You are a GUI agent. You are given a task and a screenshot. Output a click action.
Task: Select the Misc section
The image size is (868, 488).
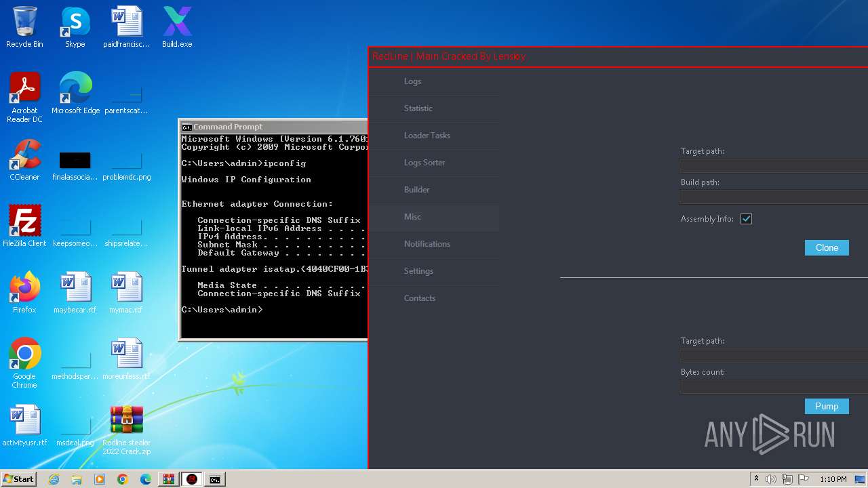pos(433,217)
